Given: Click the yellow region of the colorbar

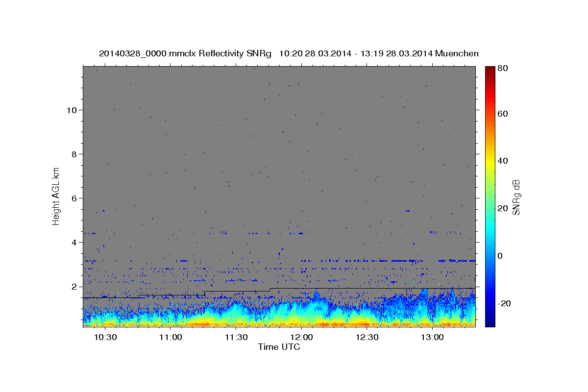Looking at the screenshot, I should coord(490,161).
